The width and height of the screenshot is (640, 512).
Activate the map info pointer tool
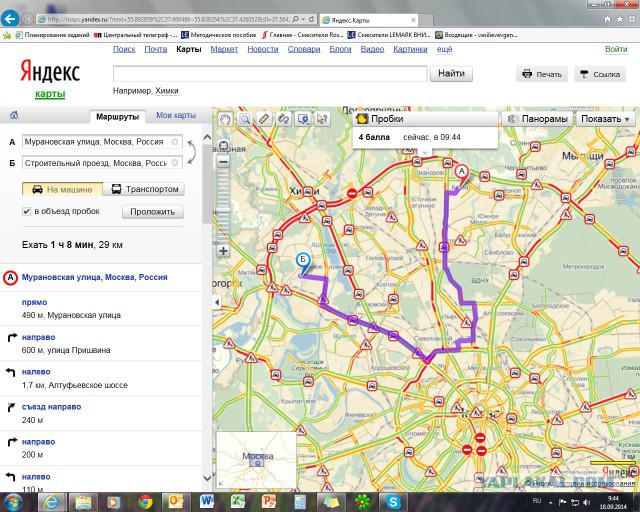pyautogui.click(x=322, y=119)
